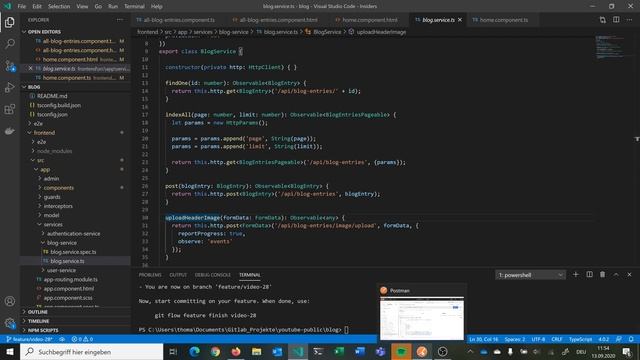Switch to the Problems panel tab
640x360 pixels.
coord(150,275)
